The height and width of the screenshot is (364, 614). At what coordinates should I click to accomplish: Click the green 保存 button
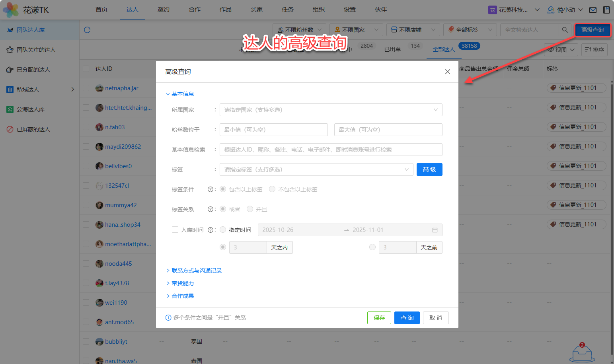point(379,318)
